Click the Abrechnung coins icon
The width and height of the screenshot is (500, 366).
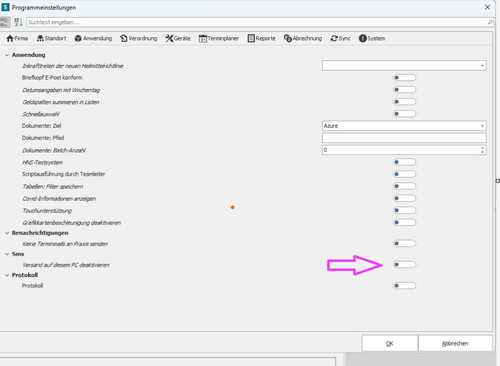(x=288, y=38)
